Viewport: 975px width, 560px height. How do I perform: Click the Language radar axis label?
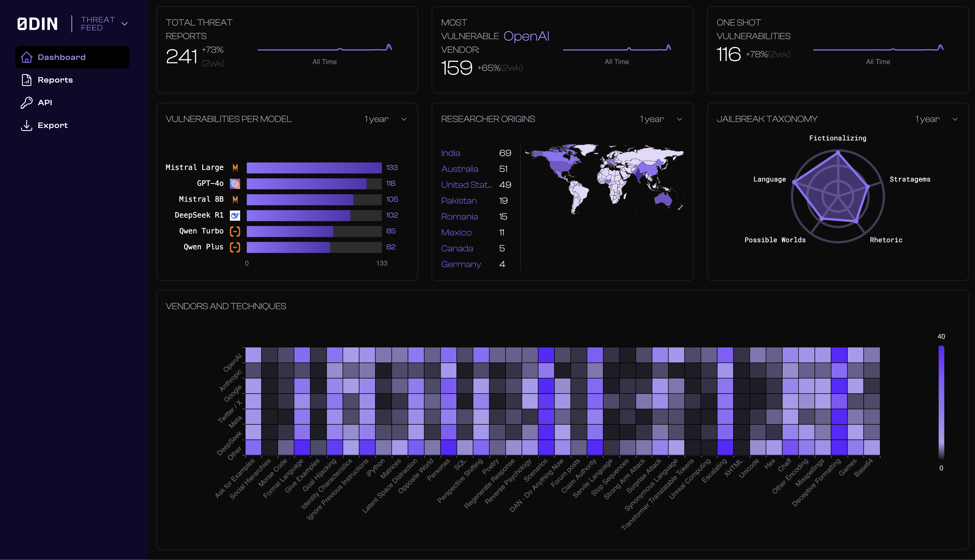770,179
